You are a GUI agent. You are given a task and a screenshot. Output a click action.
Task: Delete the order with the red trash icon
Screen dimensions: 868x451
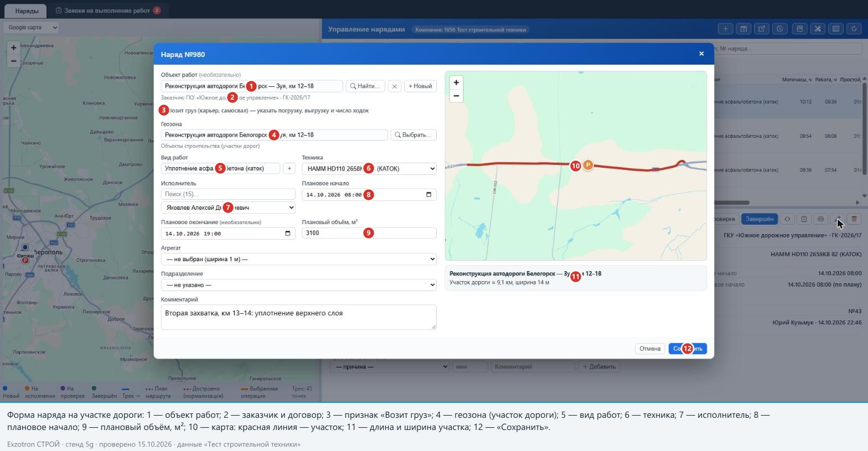click(854, 219)
